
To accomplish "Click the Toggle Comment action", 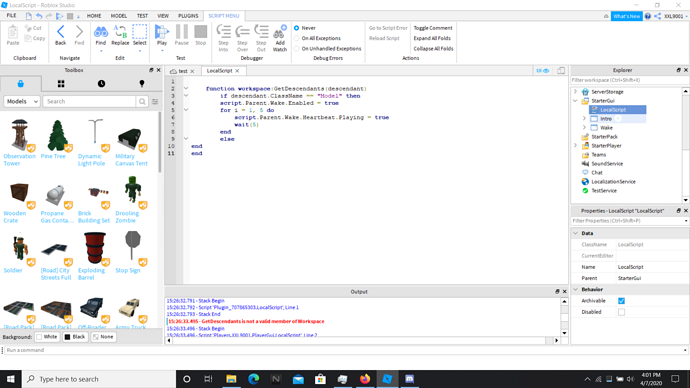I will coord(433,28).
